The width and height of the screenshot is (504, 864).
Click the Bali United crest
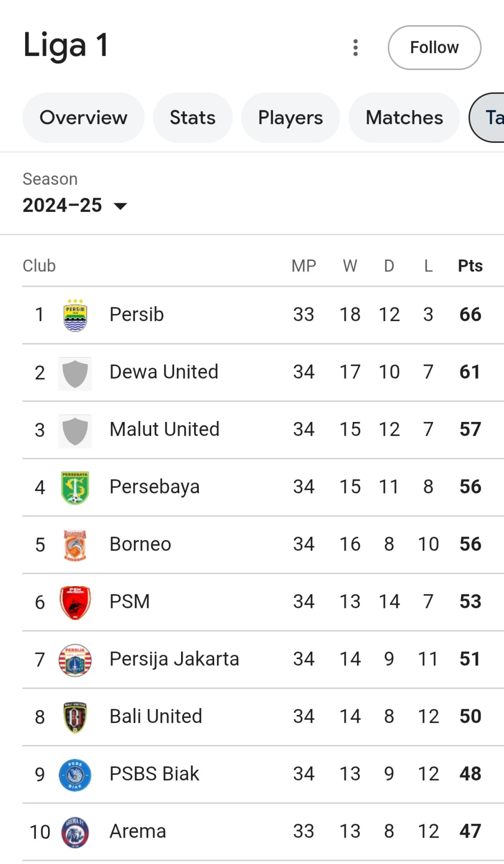(x=75, y=717)
